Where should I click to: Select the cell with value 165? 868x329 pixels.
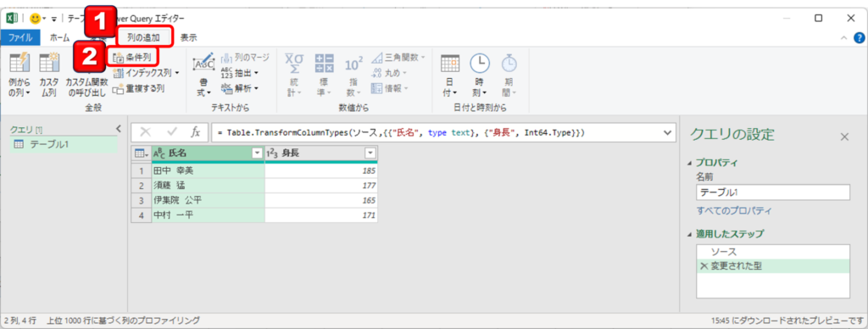click(x=321, y=200)
